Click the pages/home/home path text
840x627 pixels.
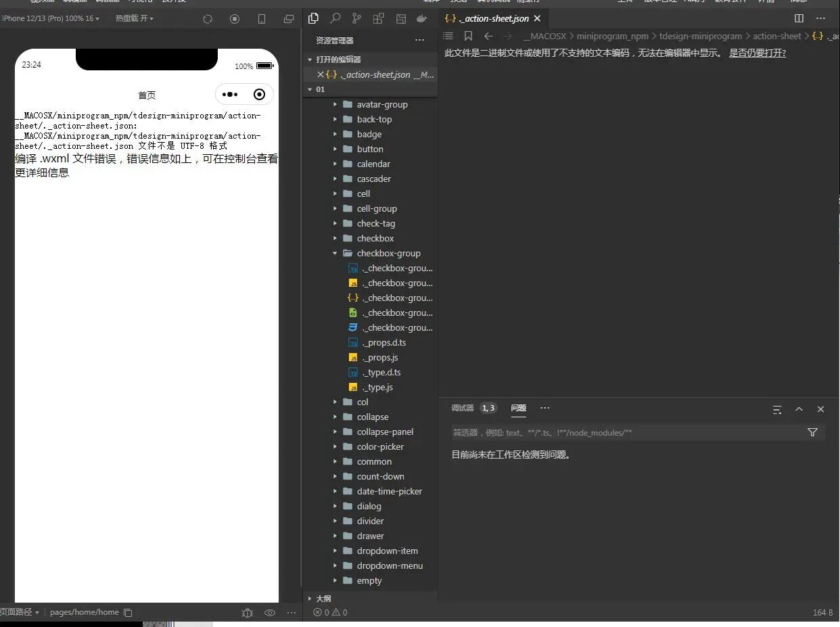click(85, 612)
